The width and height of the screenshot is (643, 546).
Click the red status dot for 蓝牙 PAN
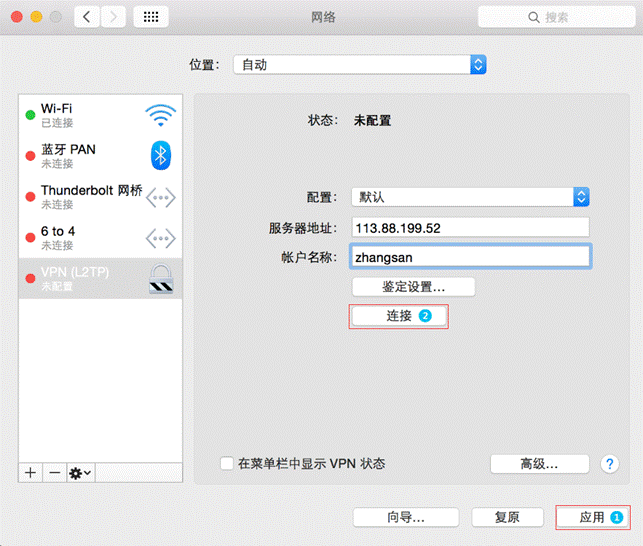click(x=30, y=155)
